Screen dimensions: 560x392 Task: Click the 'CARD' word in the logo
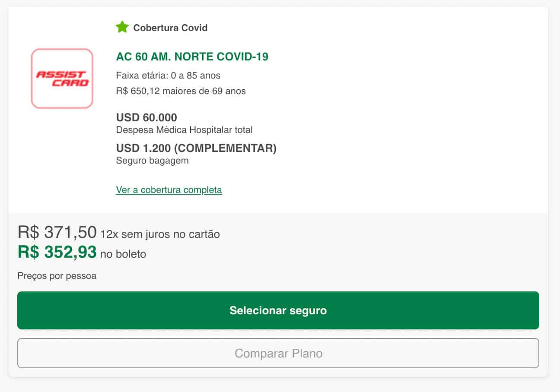(70, 82)
